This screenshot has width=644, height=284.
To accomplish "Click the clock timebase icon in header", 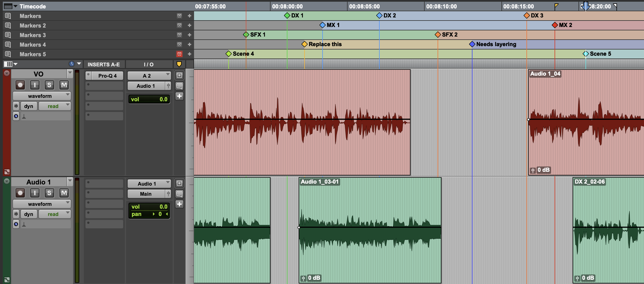I will [x=72, y=64].
